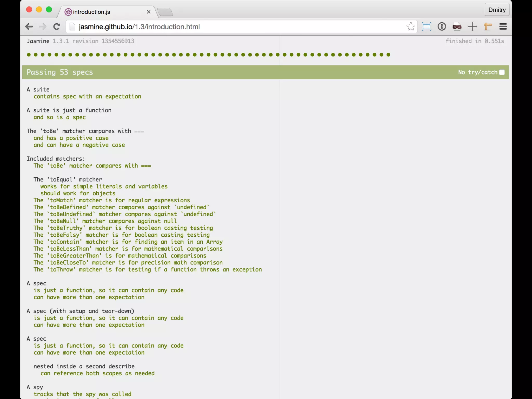Close the introduction.js tab
Screen dimensions: 532x399
149,12
